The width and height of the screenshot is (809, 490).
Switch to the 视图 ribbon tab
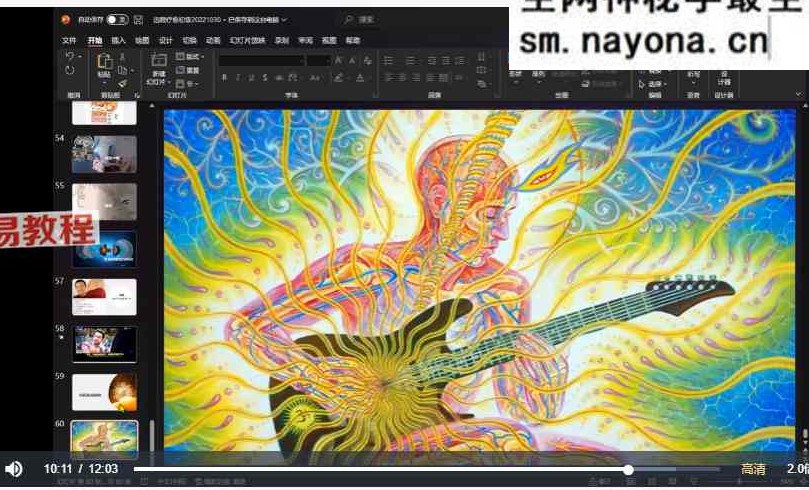click(x=329, y=40)
